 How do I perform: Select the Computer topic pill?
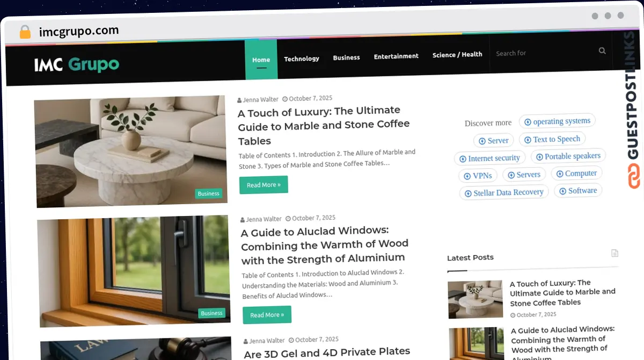click(x=576, y=174)
